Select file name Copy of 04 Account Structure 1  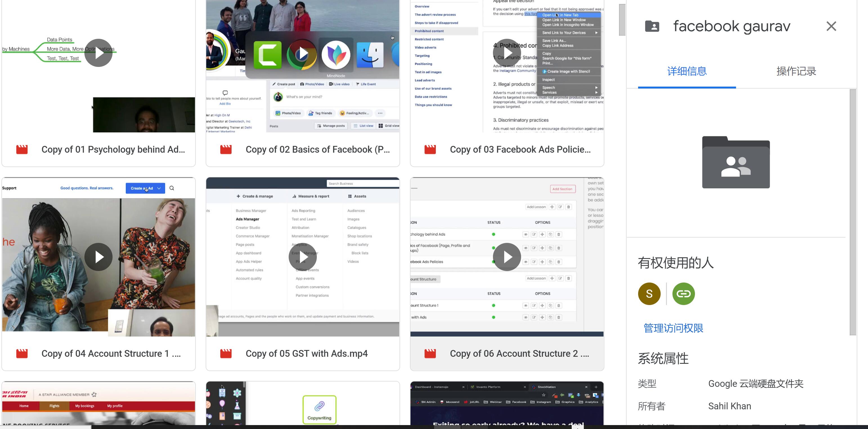click(x=111, y=354)
